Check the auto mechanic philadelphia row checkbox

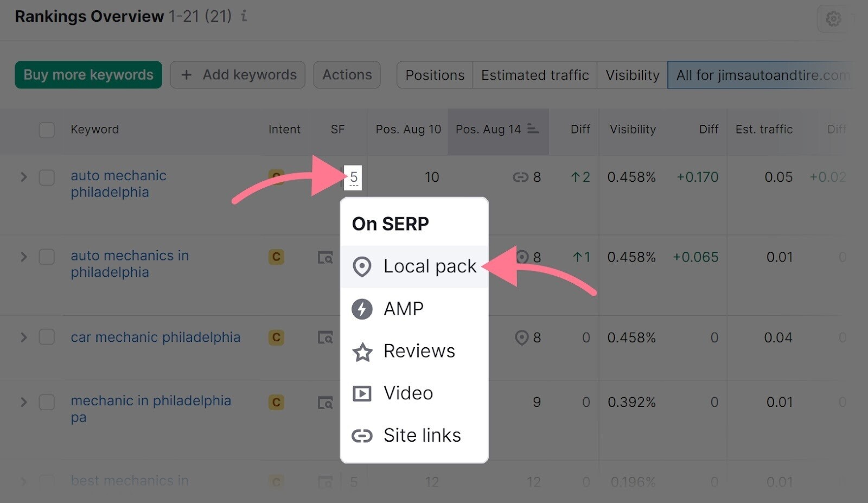(x=47, y=177)
